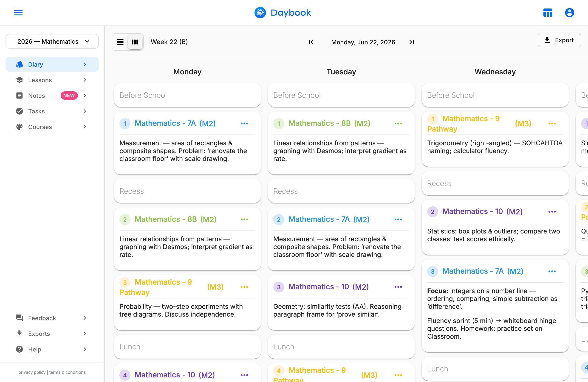Open options for Monday Mathematics - 8B lesson
588x382 pixels.
(244, 219)
